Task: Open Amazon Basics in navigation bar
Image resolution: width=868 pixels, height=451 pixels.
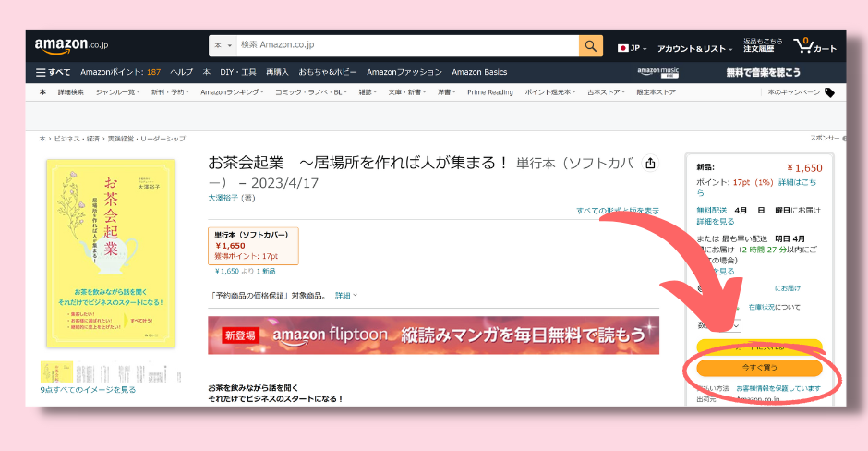Action: click(479, 72)
